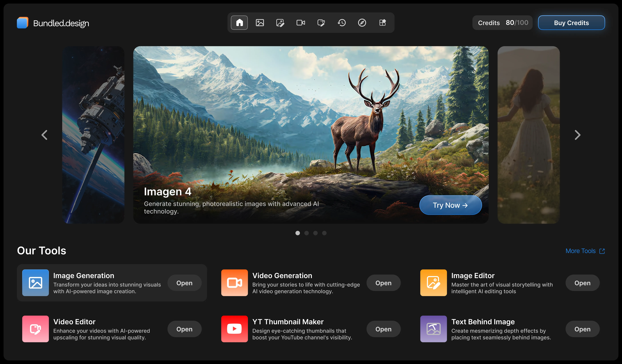Screen dimensions: 622x364
Task: Click the blue Image Generation tile icon
Action: (x=36, y=283)
